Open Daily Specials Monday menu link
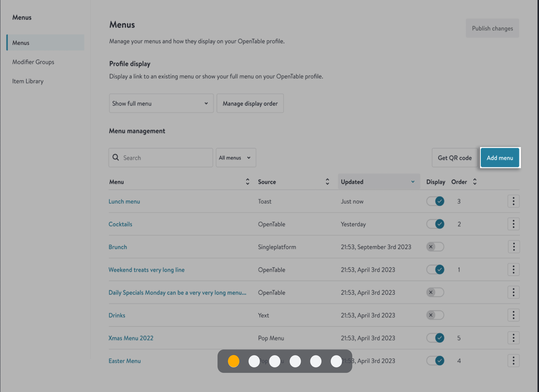The image size is (539, 392). click(x=177, y=293)
